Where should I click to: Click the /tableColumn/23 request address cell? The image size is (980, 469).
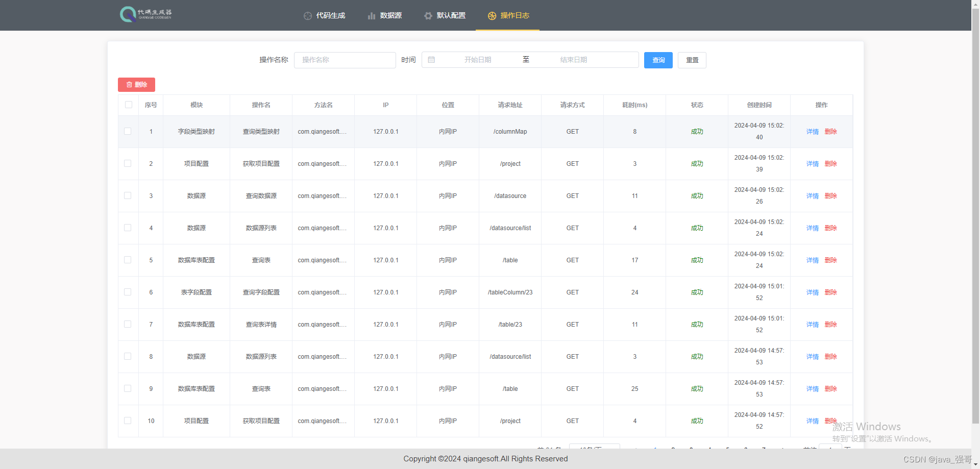pos(510,292)
